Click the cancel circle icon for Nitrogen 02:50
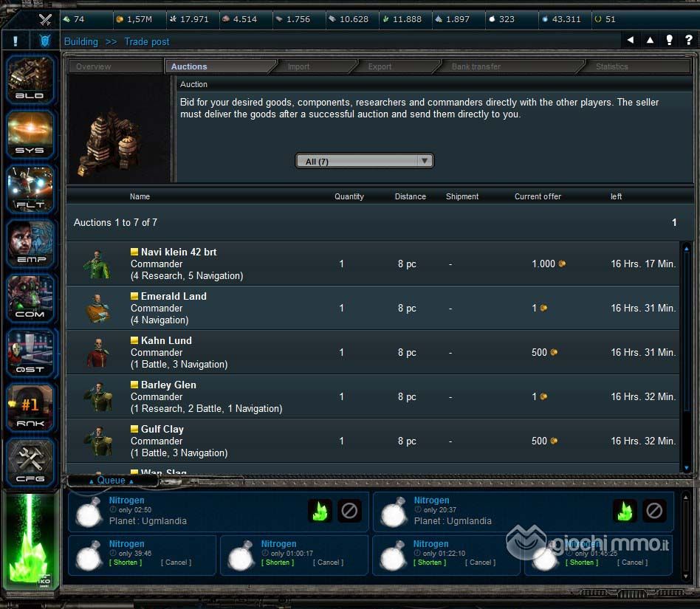This screenshot has height=609, width=700. pyautogui.click(x=349, y=510)
